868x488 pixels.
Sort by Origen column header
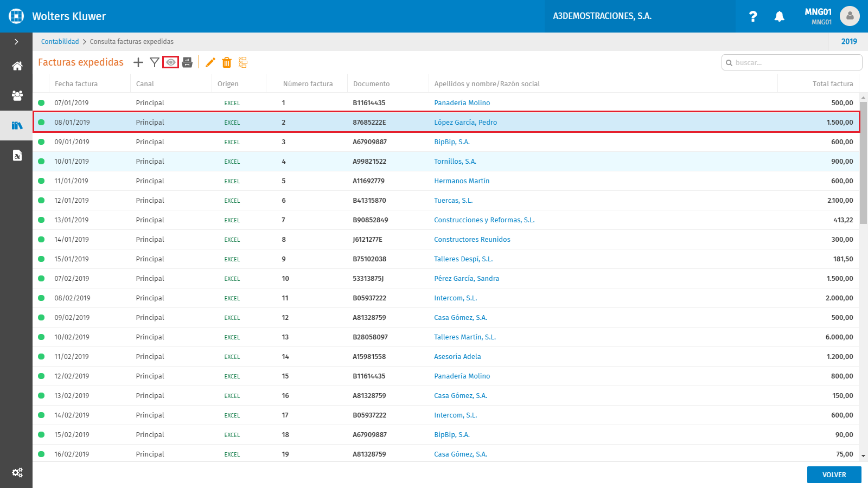[228, 84]
